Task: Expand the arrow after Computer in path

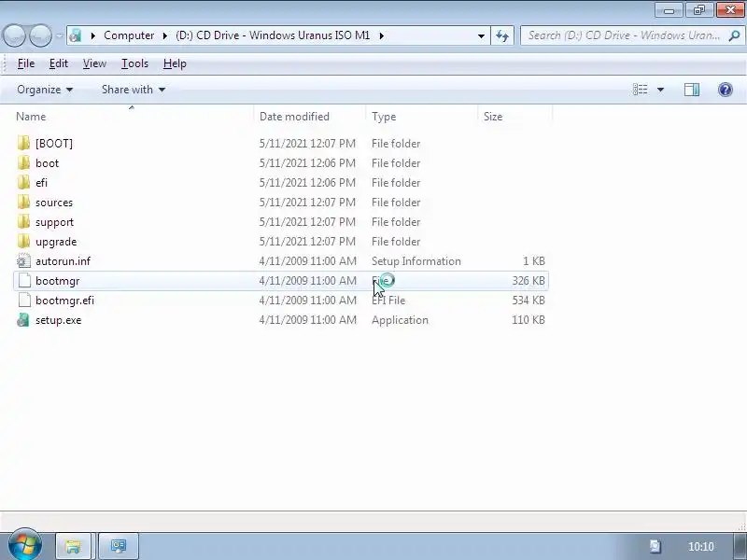Action: point(165,35)
